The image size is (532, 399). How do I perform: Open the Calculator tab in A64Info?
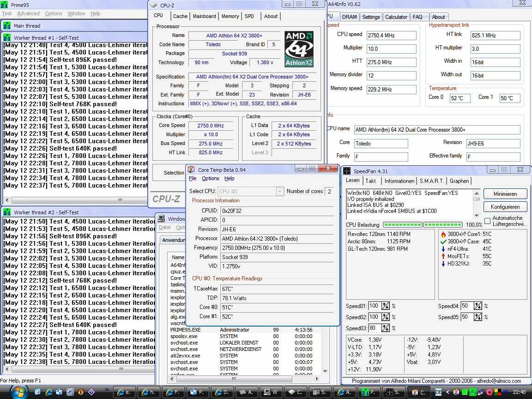click(x=396, y=17)
